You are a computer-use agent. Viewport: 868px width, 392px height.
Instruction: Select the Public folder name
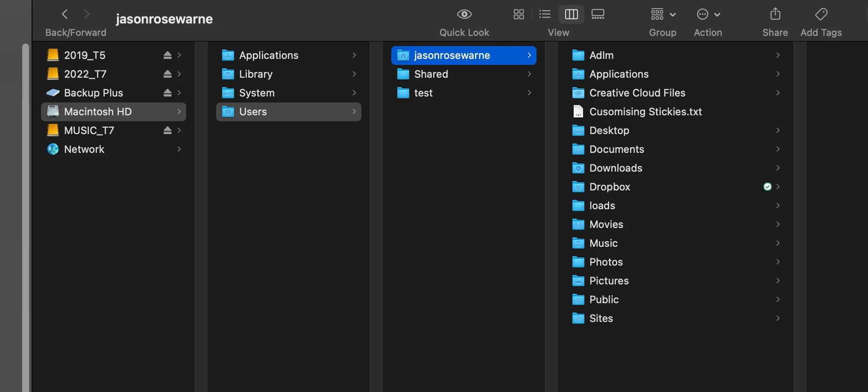tap(604, 299)
